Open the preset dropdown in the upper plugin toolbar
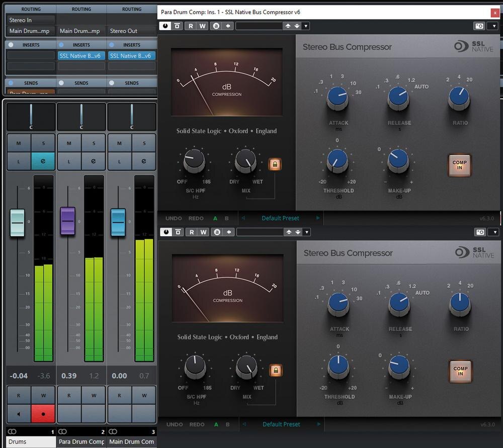This screenshot has width=503, height=448. [x=306, y=26]
